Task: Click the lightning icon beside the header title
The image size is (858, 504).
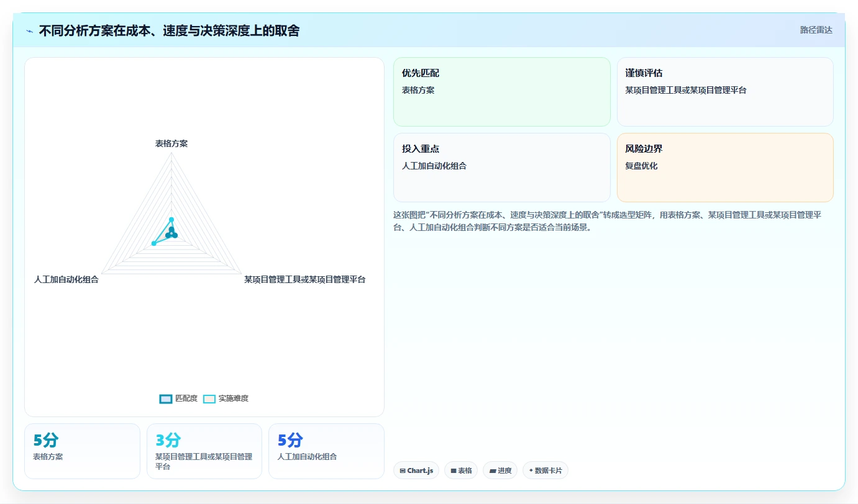Action: 29,31
